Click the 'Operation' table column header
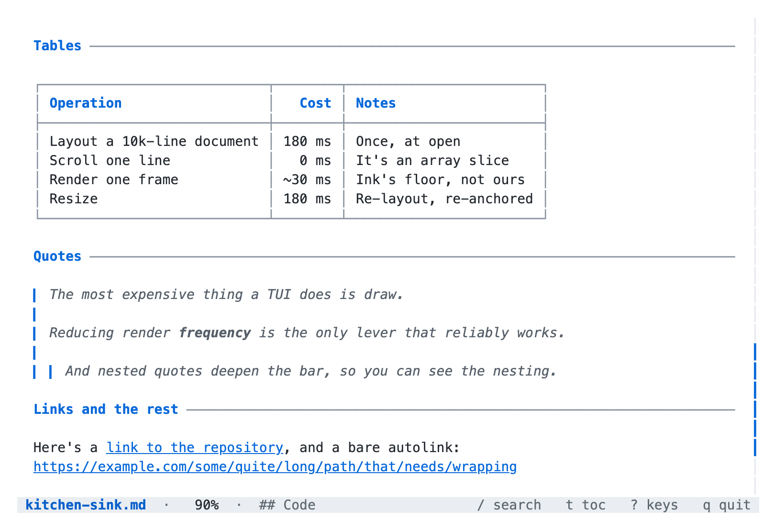 pos(86,103)
